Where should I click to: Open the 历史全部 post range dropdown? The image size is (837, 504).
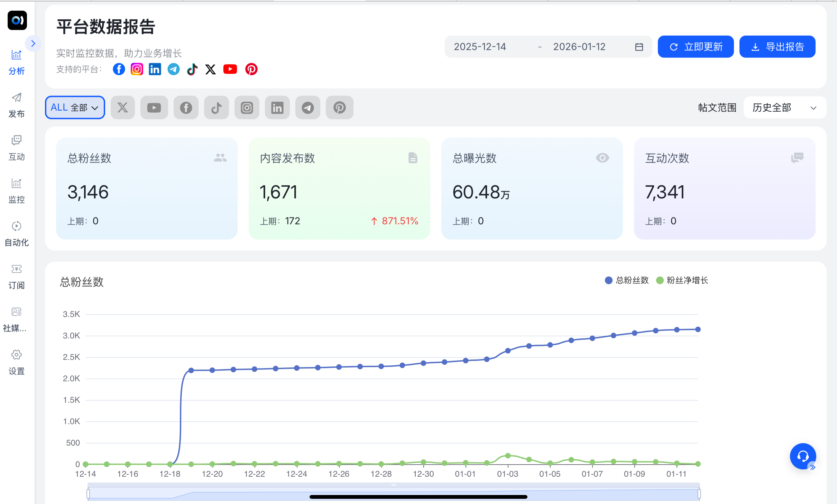[x=784, y=108]
